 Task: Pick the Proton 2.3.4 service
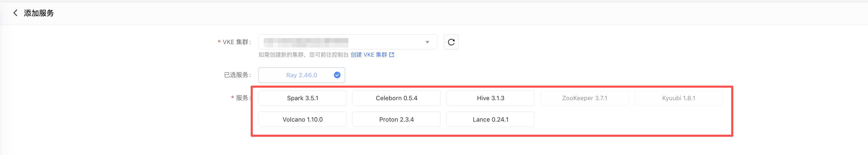coord(396,120)
